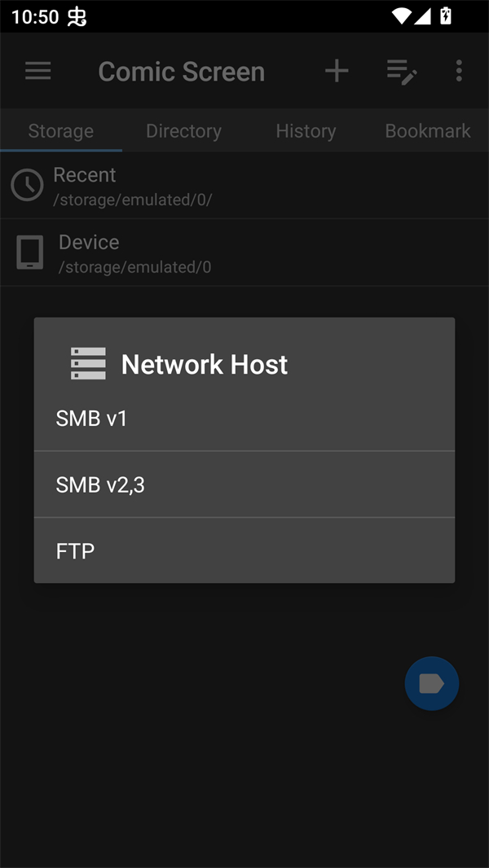
Task: Tap the plus add icon
Action: click(337, 71)
